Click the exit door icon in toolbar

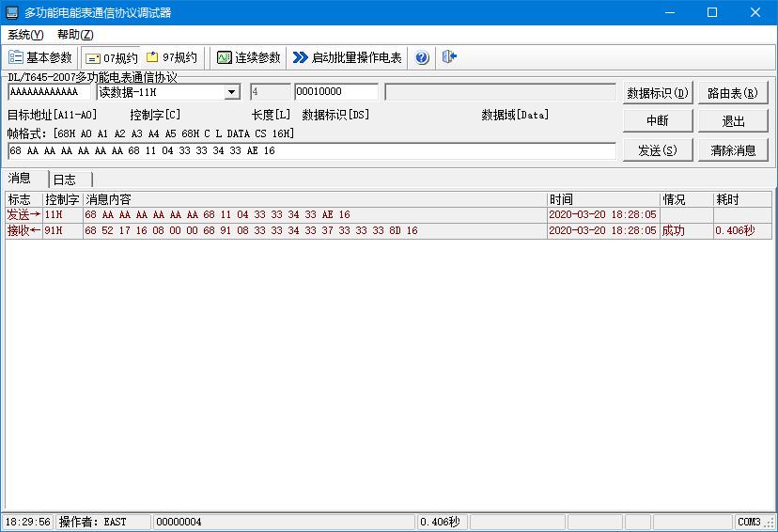[x=449, y=57]
